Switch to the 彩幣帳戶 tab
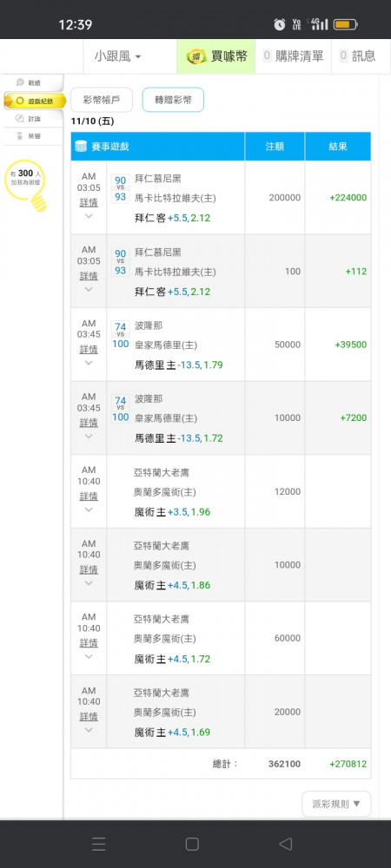Viewport: 391px width, 868px height. point(102,100)
